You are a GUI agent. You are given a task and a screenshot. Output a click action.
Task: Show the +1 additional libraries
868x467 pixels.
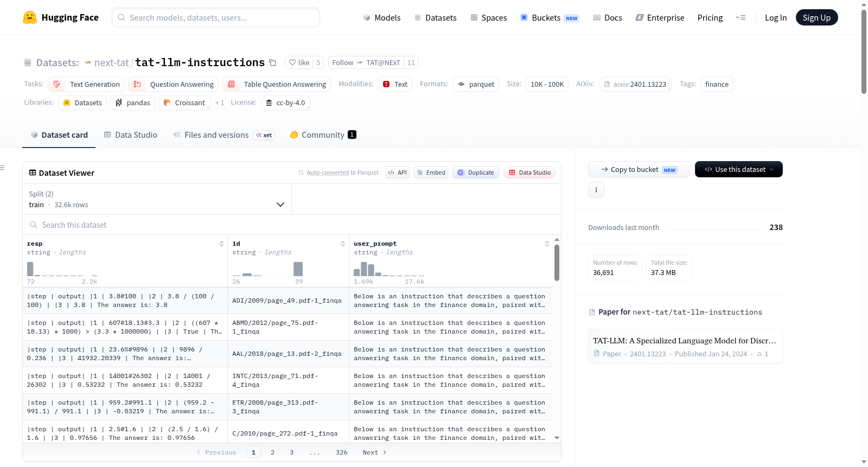219,103
